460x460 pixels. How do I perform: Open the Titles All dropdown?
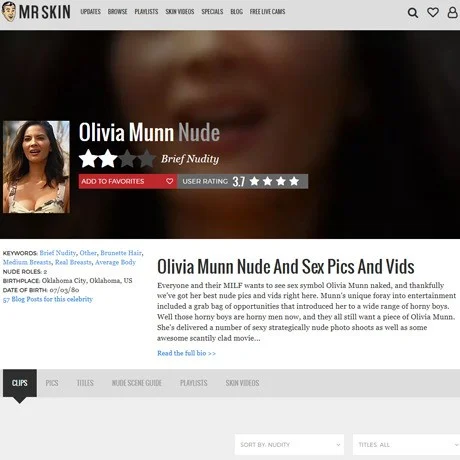tap(406, 445)
